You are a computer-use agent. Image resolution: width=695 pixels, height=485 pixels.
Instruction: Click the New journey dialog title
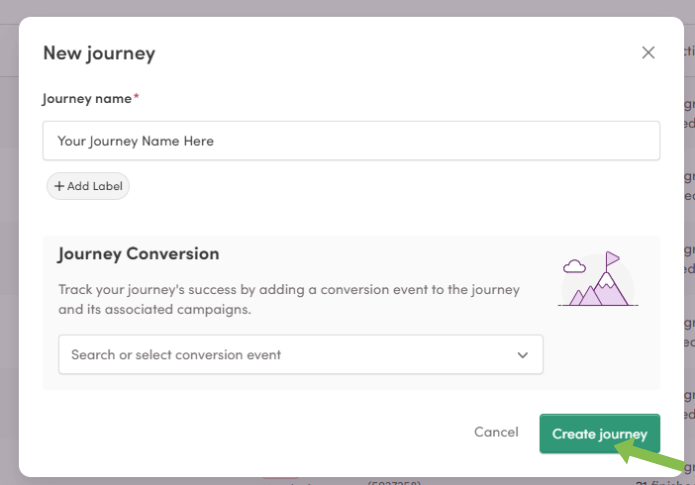coord(99,53)
